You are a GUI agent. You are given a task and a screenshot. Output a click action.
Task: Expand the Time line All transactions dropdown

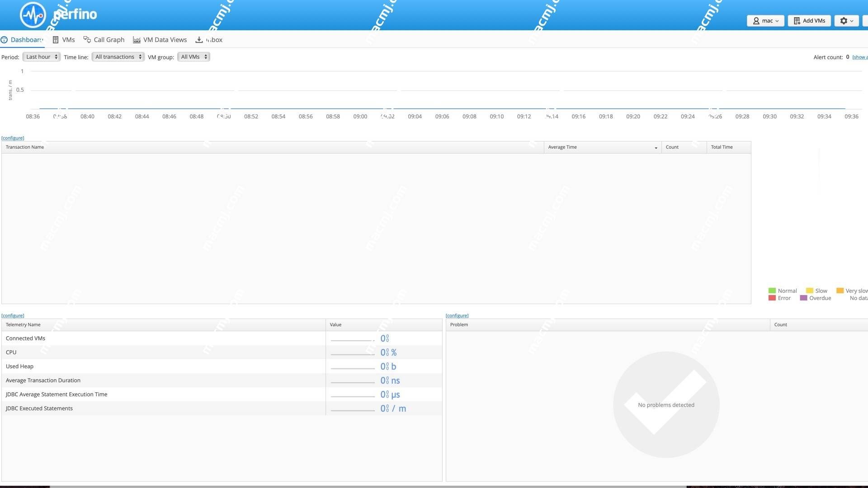[x=118, y=56]
